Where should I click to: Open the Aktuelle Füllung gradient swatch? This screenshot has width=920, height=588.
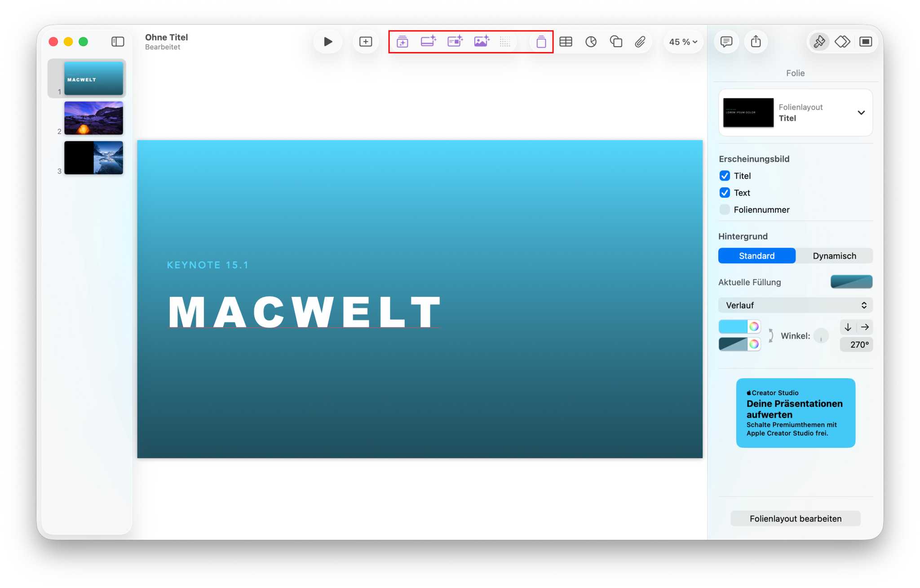click(851, 282)
